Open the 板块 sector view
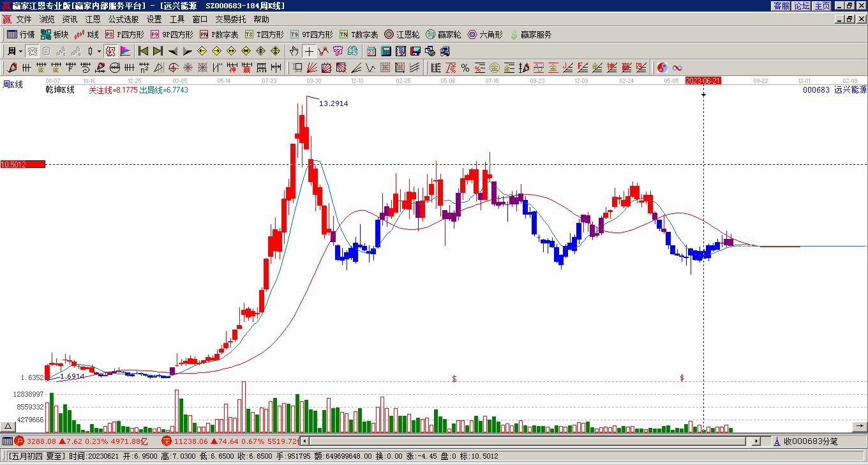The width and height of the screenshot is (868, 465). click(54, 34)
